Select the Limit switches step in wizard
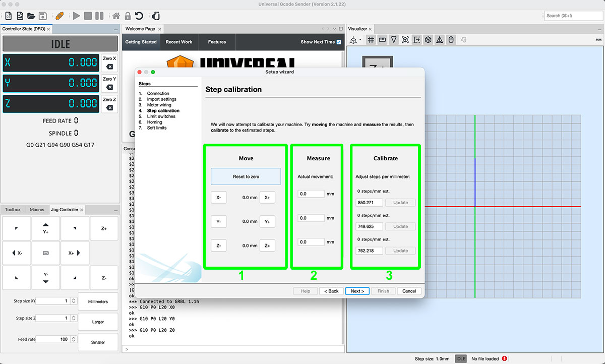The height and width of the screenshot is (364, 605). coord(161,116)
